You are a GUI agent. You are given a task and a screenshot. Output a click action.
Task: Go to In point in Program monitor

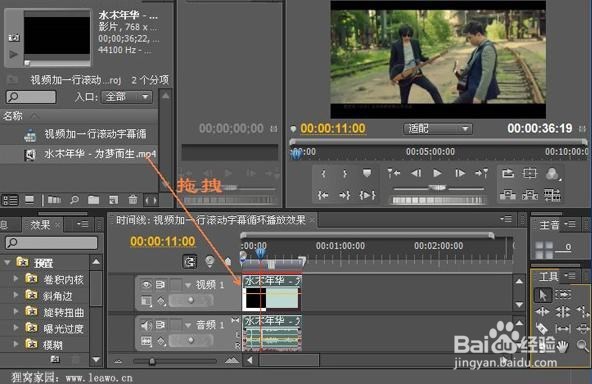[323, 195]
